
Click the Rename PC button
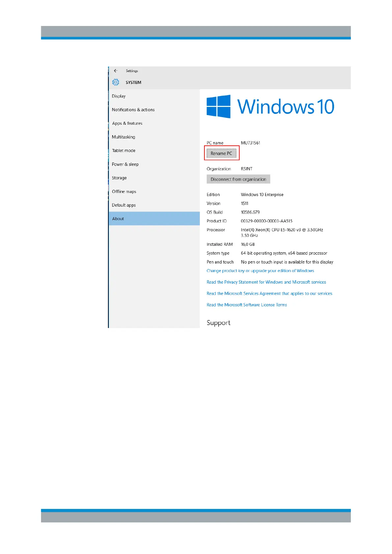(x=222, y=153)
